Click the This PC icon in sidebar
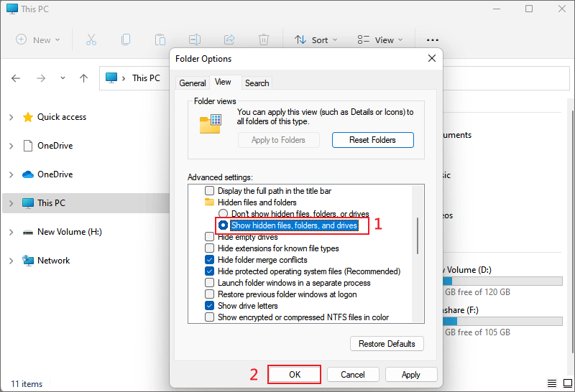575x392 pixels. click(x=28, y=203)
